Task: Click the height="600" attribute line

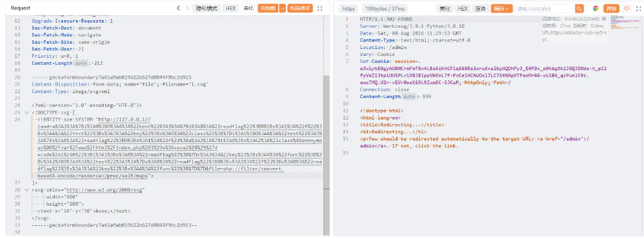Action: coord(65,204)
